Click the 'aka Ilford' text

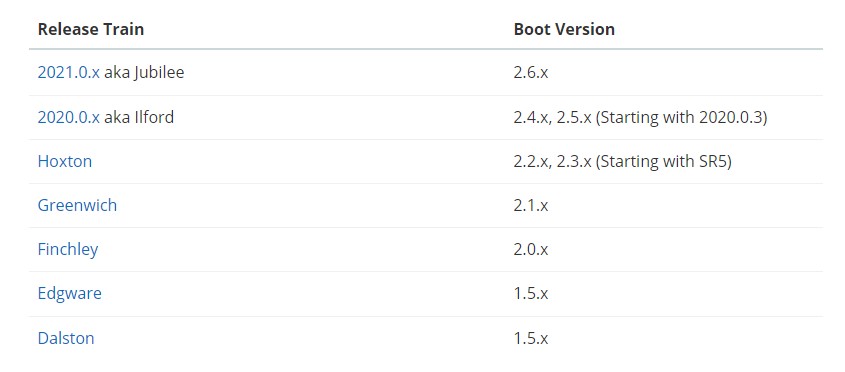click(x=139, y=117)
